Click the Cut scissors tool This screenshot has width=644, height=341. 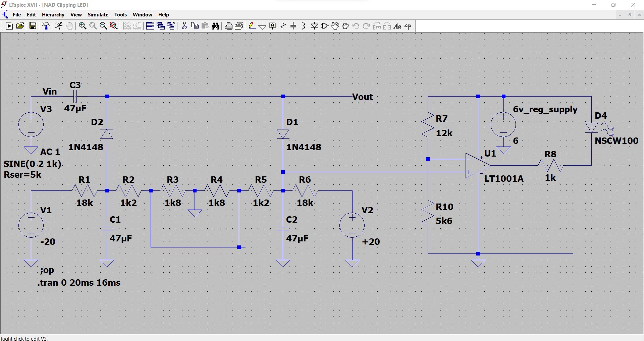[184, 26]
